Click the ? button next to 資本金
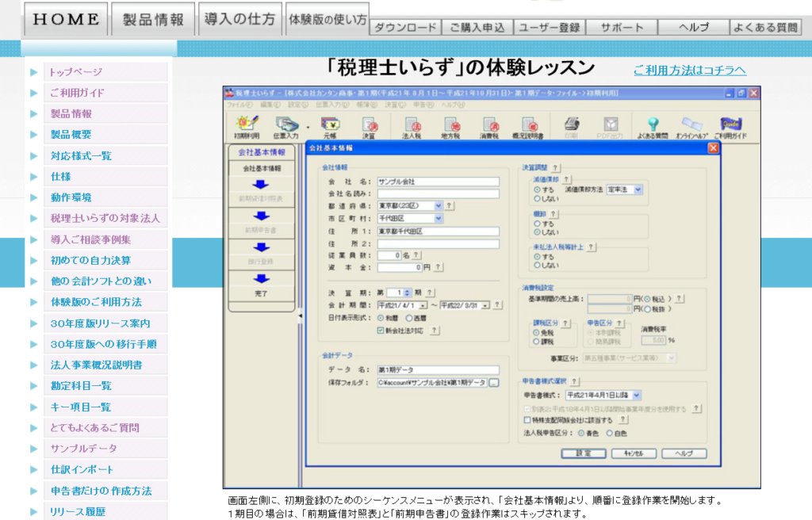Screen dimensions: 812x520 [438, 267]
